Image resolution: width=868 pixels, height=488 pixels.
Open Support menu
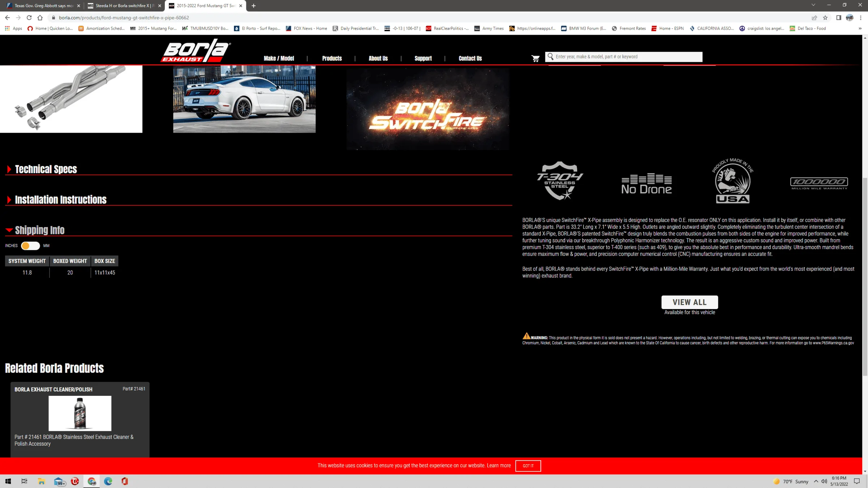click(x=423, y=58)
